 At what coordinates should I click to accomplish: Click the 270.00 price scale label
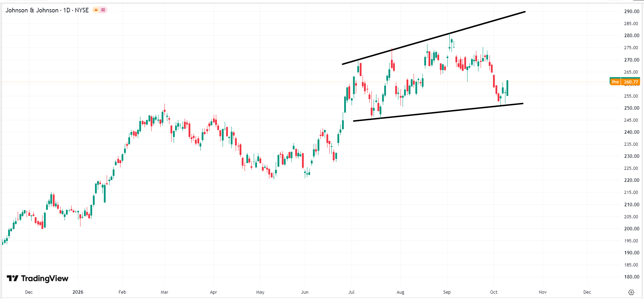pyautogui.click(x=632, y=60)
